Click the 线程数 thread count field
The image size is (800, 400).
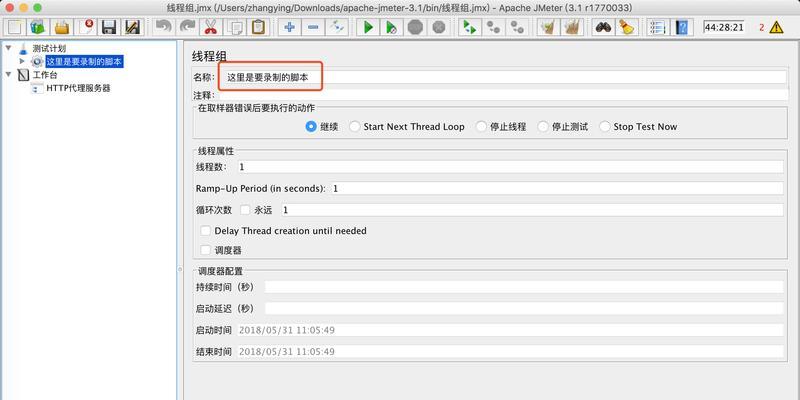(x=510, y=167)
